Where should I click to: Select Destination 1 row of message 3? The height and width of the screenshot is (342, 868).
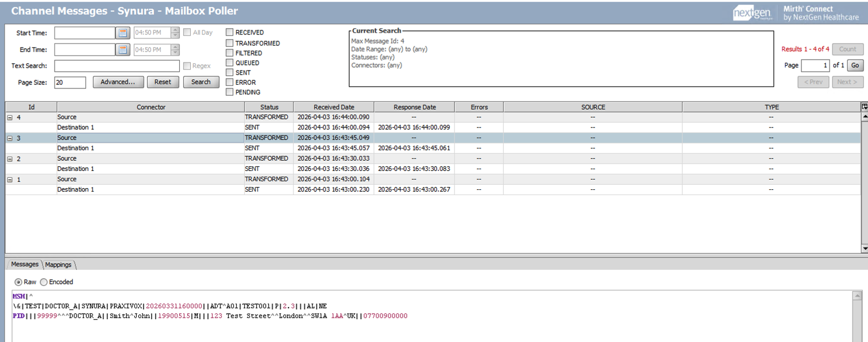pos(433,148)
